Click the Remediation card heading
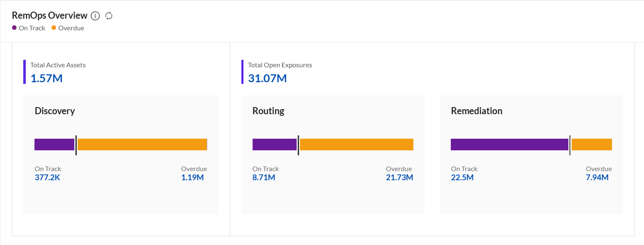 click(477, 111)
